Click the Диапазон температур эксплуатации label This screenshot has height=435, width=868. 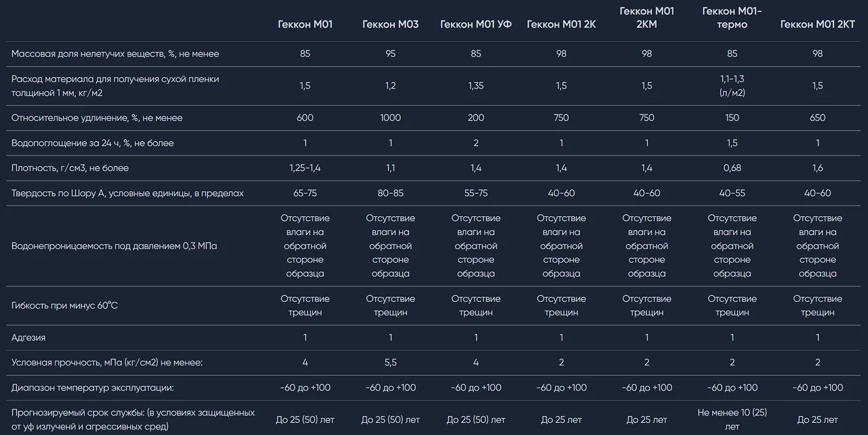(x=92, y=388)
